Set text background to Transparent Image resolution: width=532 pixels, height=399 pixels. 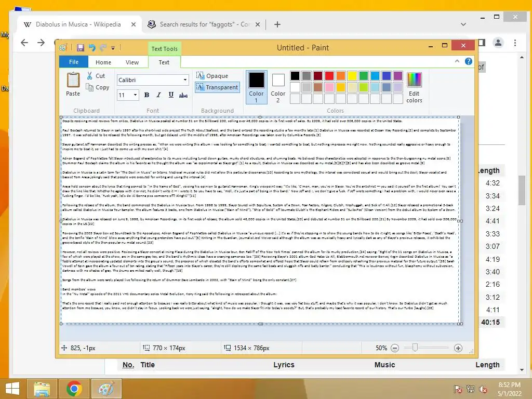(218, 87)
